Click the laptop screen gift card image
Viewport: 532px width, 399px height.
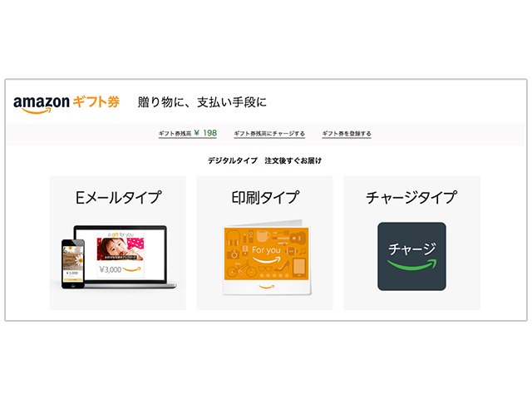pyautogui.click(x=121, y=254)
